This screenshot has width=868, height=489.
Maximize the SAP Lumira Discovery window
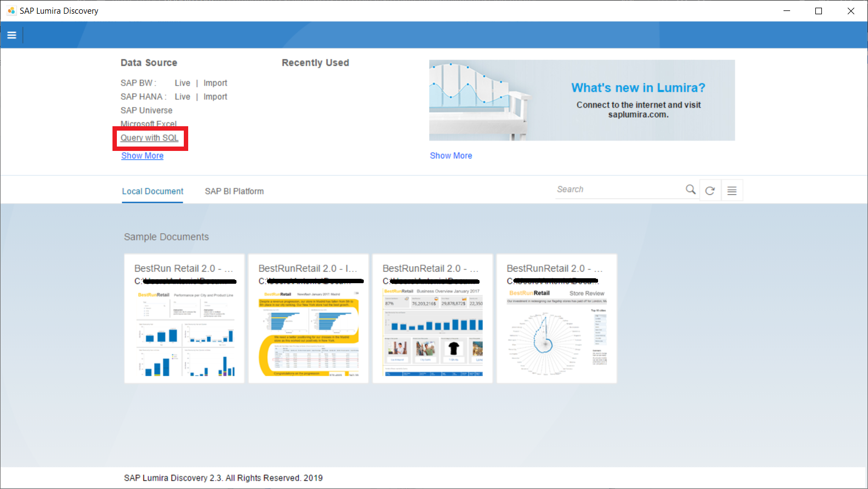819,10
